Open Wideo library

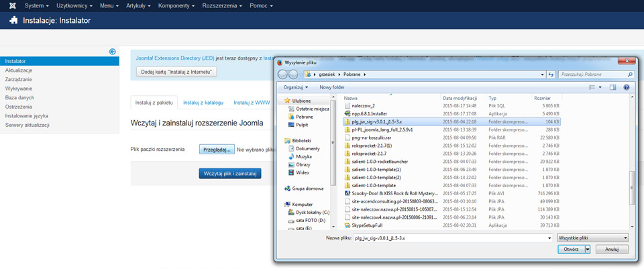[299, 172]
